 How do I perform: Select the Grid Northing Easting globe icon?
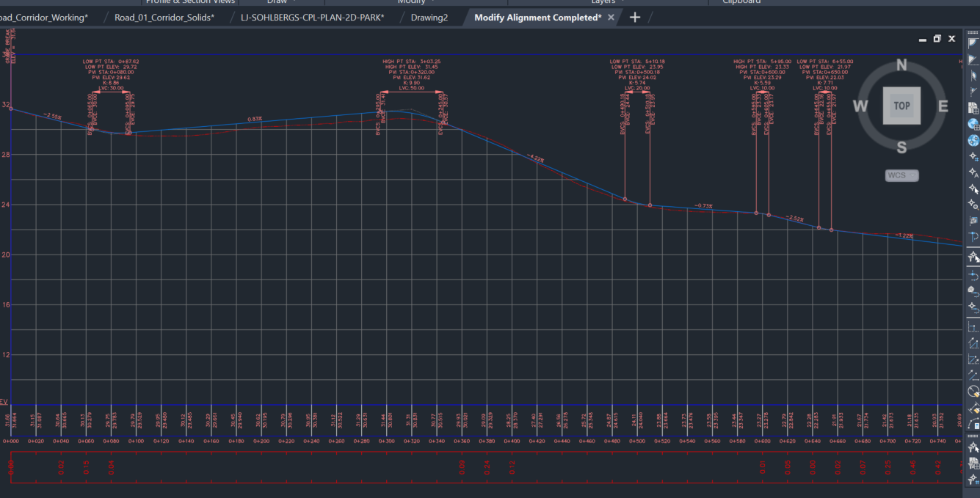(x=973, y=123)
